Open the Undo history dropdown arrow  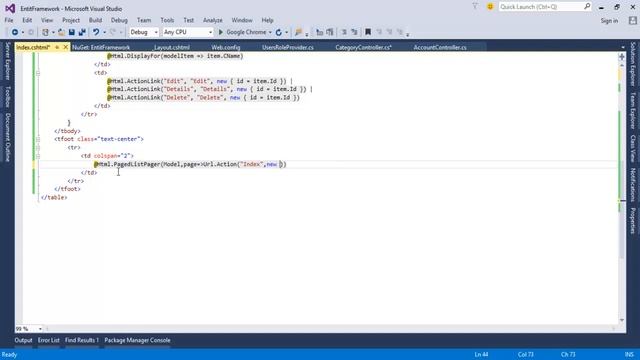point(104,32)
